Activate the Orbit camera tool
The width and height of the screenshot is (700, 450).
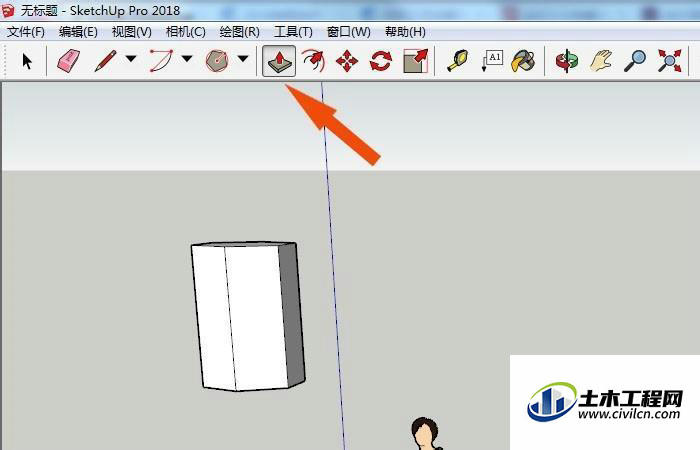pyautogui.click(x=567, y=61)
